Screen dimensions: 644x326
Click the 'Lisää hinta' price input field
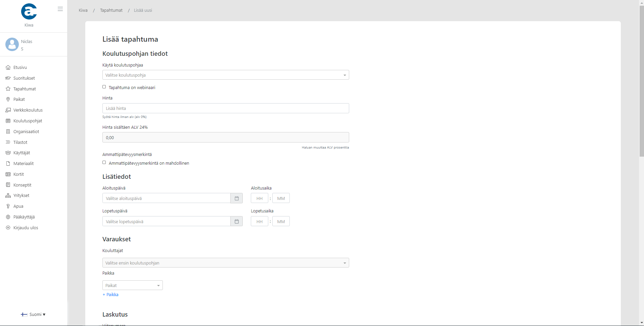pyautogui.click(x=225, y=108)
